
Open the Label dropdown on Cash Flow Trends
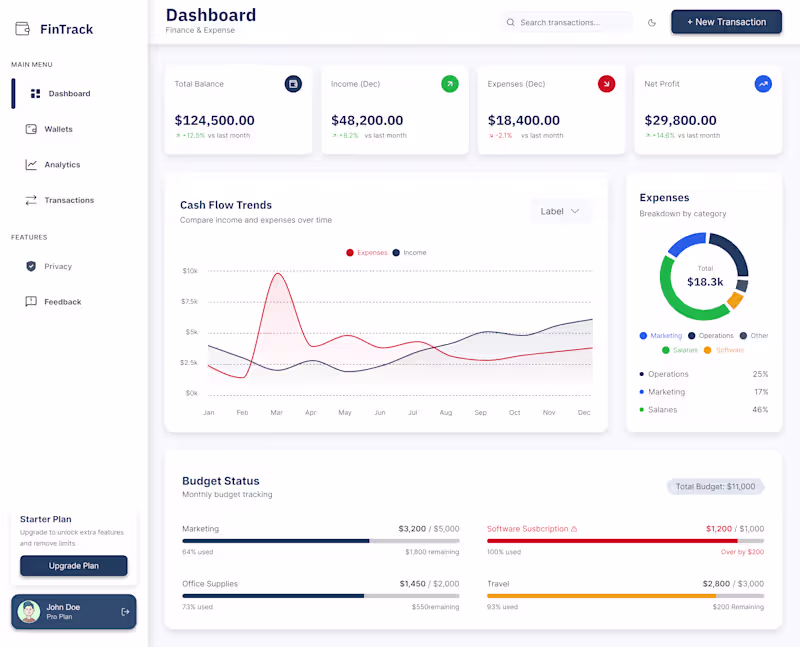[x=561, y=211]
